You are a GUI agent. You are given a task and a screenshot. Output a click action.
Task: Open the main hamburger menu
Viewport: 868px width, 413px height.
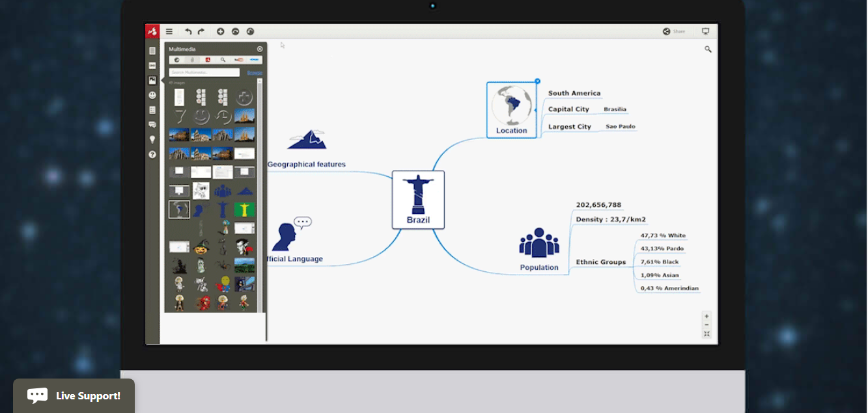click(169, 31)
